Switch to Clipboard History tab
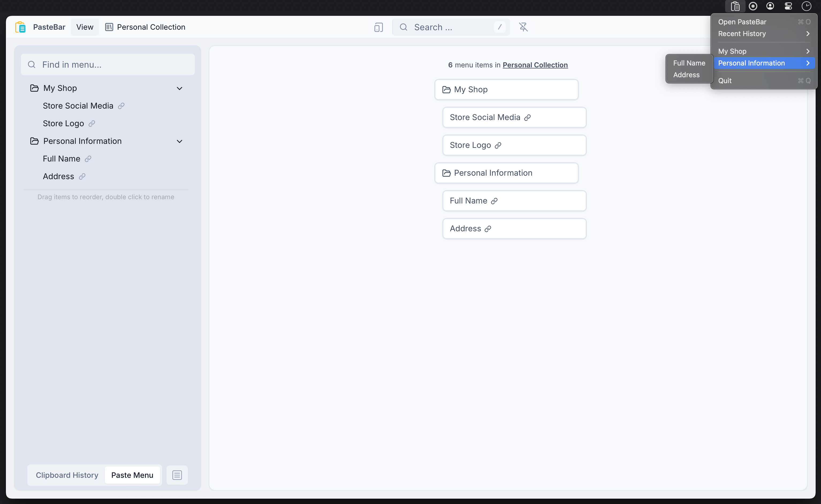Viewport: 821px width, 504px height. click(x=67, y=475)
